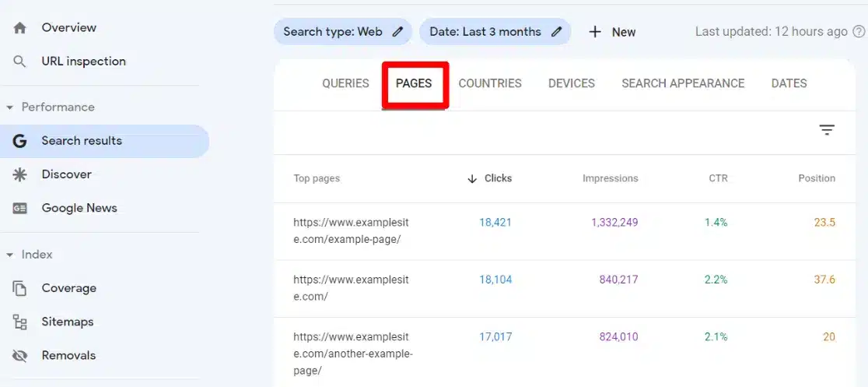Click the Top pages column header
The height and width of the screenshot is (387, 868).
tap(317, 178)
